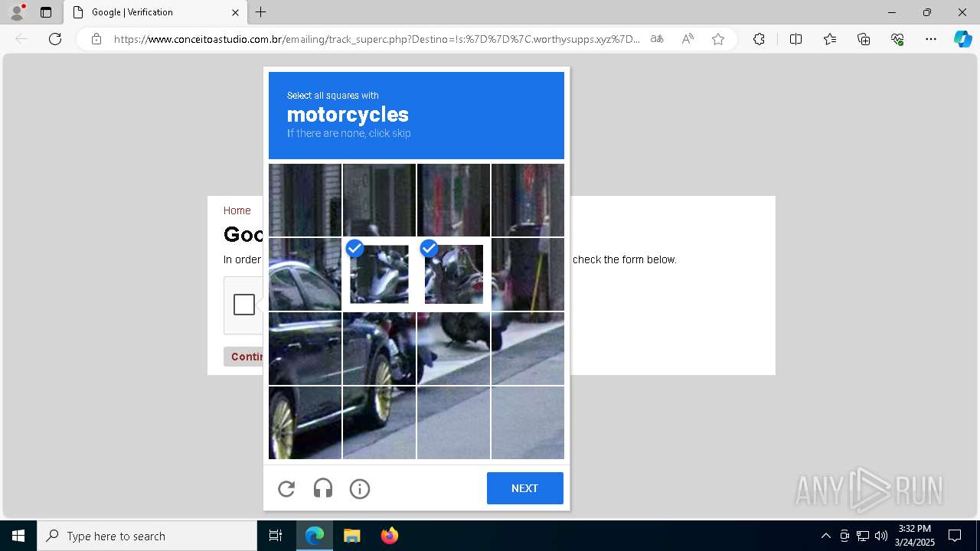Open tab actions menu icon
This screenshot has width=980, height=551.
[x=46, y=12]
